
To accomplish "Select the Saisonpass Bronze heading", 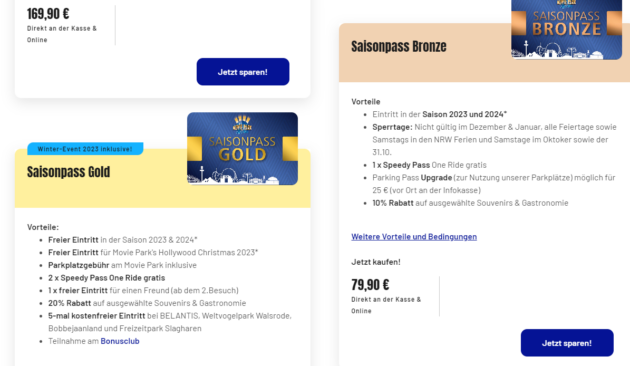I will coord(399,46).
